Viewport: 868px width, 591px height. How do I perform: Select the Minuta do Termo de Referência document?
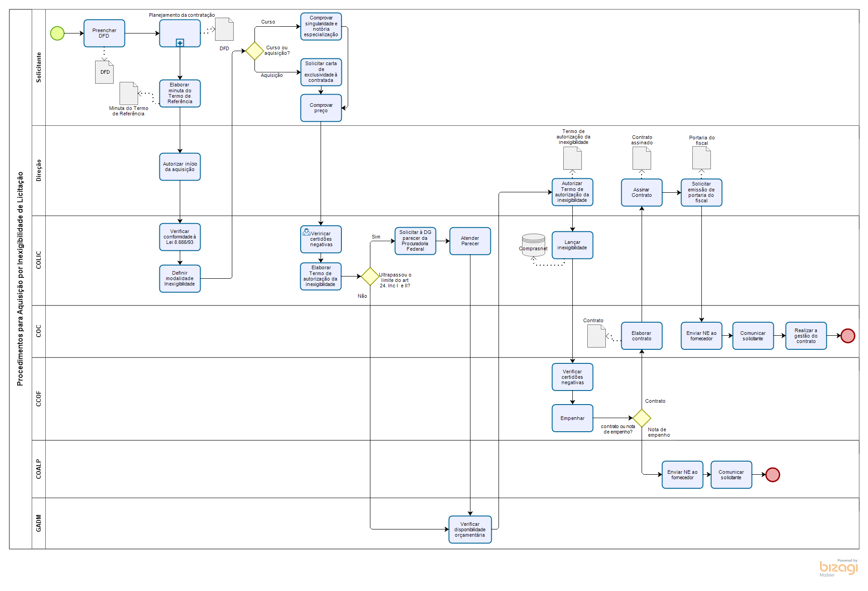click(129, 93)
